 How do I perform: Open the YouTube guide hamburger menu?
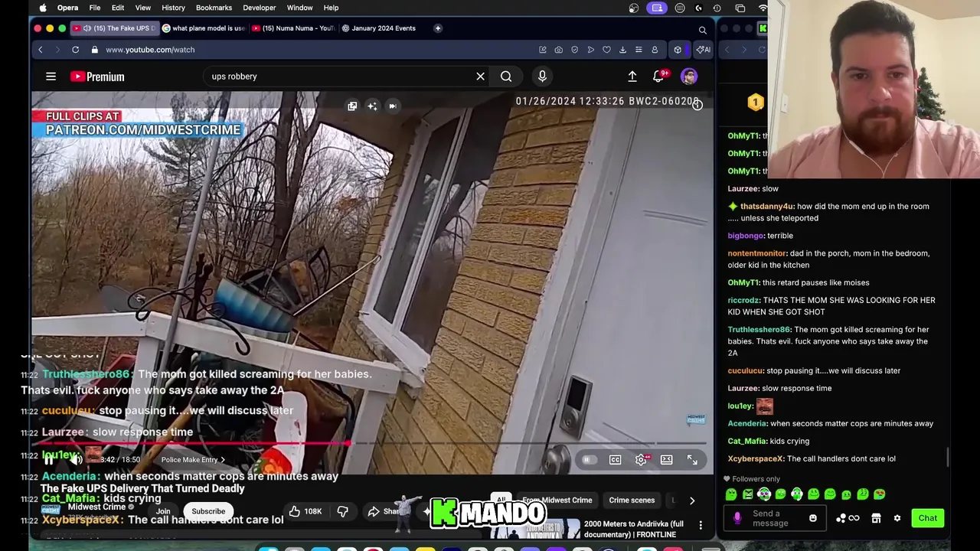click(x=51, y=77)
